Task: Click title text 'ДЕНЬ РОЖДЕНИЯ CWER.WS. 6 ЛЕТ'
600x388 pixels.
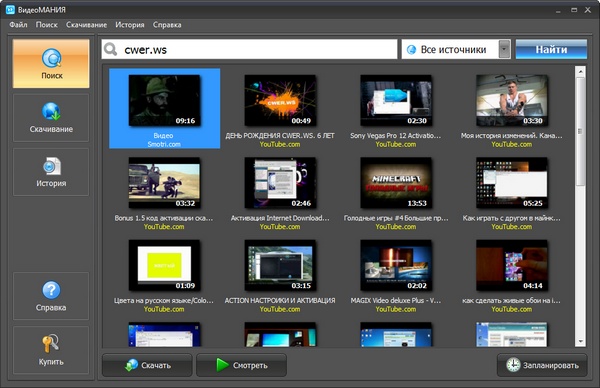Action: click(x=280, y=135)
